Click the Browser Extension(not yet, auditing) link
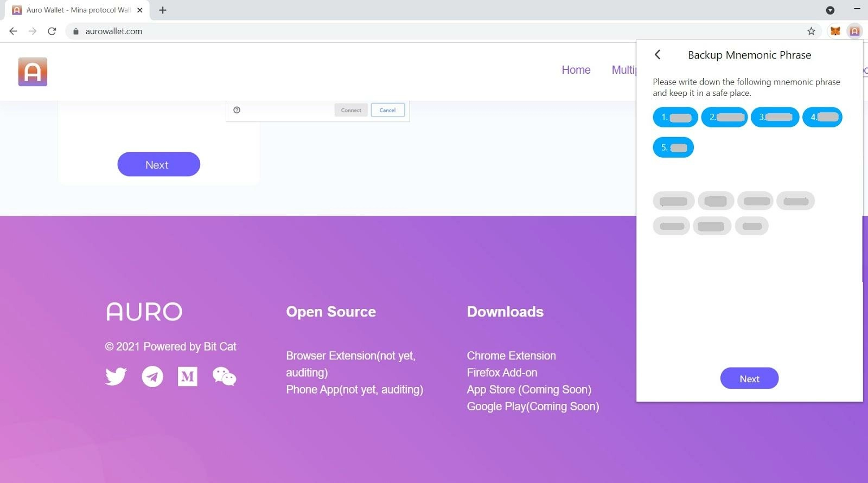 pyautogui.click(x=351, y=364)
